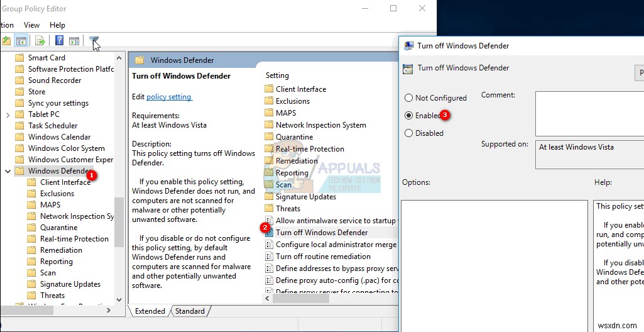This screenshot has width=644, height=332.
Task: Select Client Interface in the console tree
Action: tap(65, 182)
